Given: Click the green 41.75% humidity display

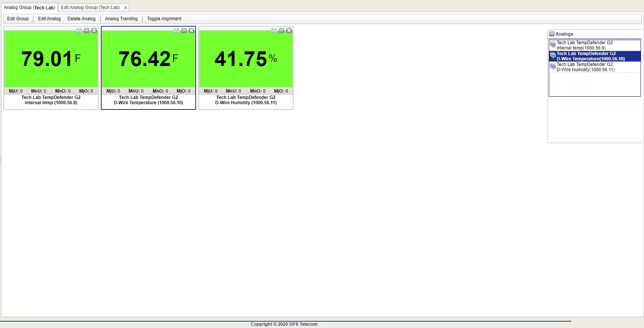Looking at the screenshot, I should (246, 59).
